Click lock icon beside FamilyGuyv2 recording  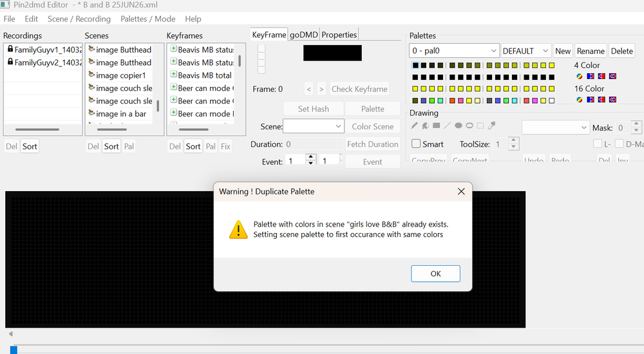click(x=10, y=62)
